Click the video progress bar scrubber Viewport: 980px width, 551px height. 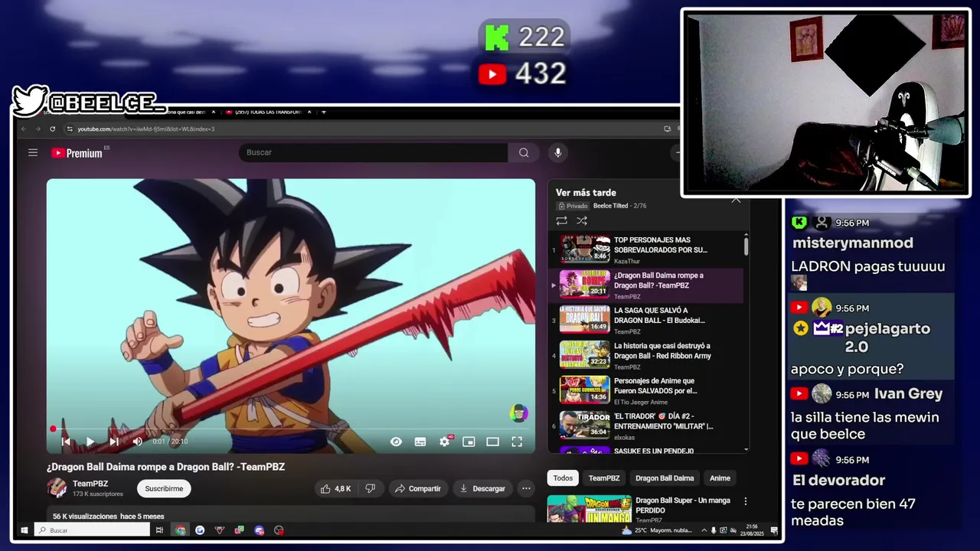(x=53, y=429)
